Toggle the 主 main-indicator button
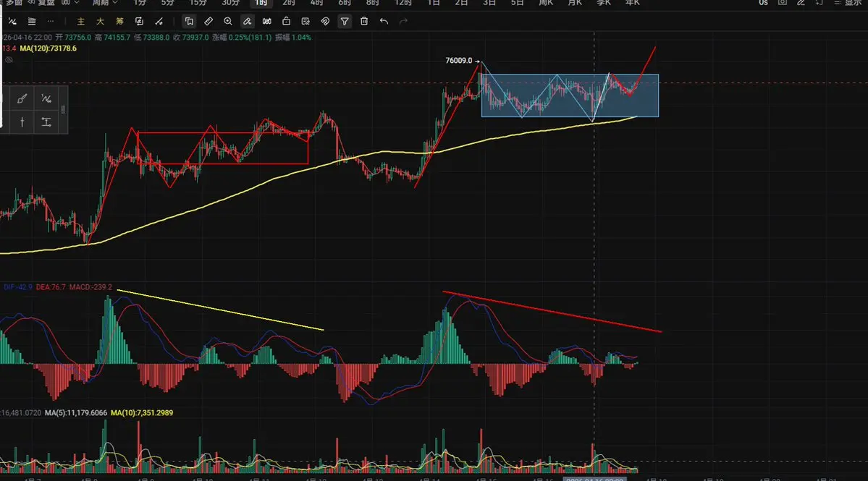The width and height of the screenshot is (868, 481). 81,22
